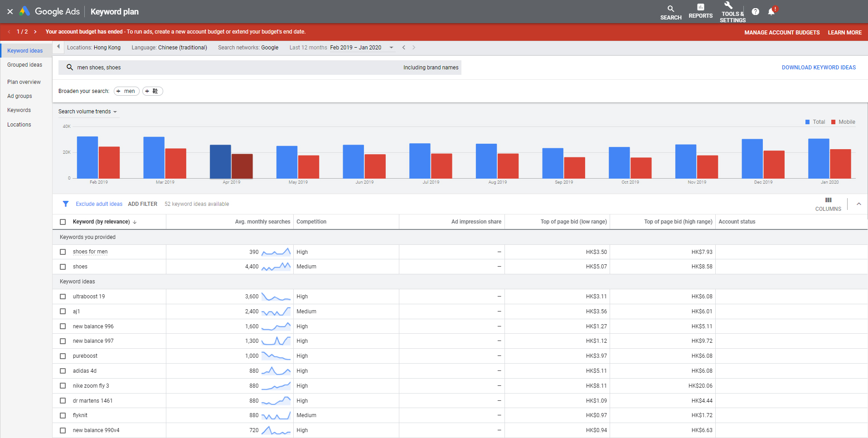The width and height of the screenshot is (868, 438).
Task: Click Manage Account Budgets
Action: pyautogui.click(x=782, y=33)
